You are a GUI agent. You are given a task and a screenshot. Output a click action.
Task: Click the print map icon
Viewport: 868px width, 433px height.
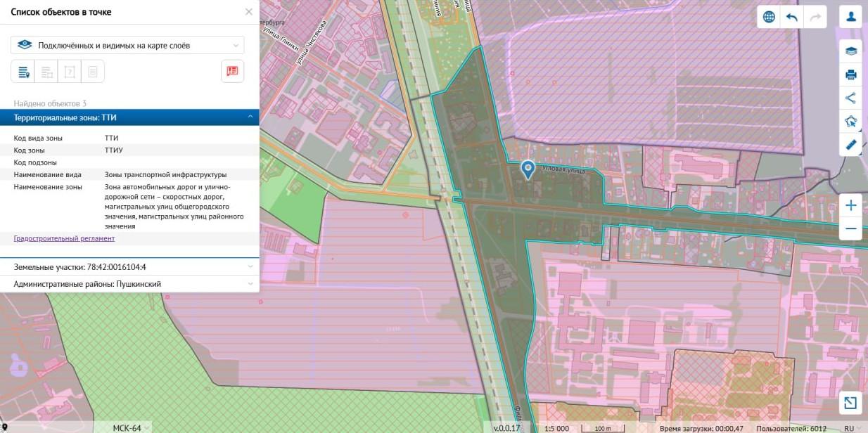coord(850,75)
